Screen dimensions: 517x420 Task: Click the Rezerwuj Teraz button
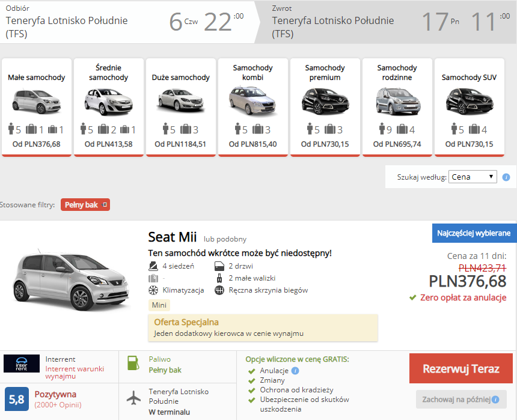point(461,368)
